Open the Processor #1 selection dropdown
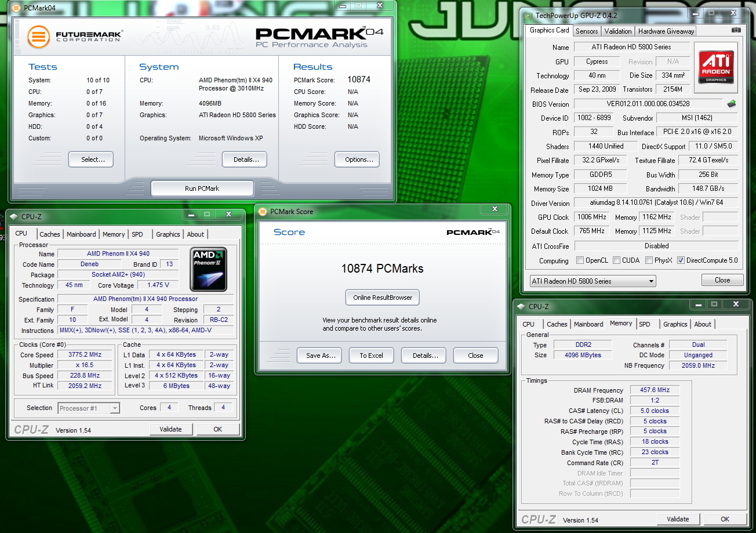Viewport: 756px width, 533px height. (89, 408)
